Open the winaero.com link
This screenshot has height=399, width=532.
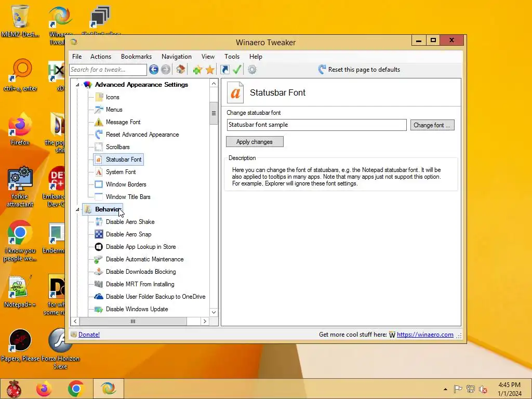pos(425,335)
